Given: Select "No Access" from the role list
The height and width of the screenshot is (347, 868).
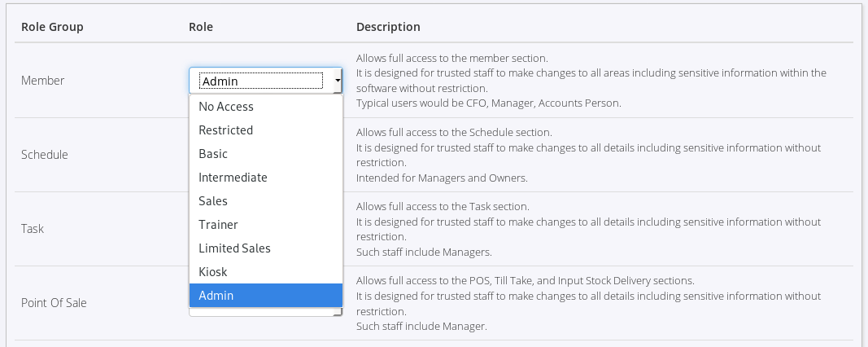Looking at the screenshot, I should point(226,107).
